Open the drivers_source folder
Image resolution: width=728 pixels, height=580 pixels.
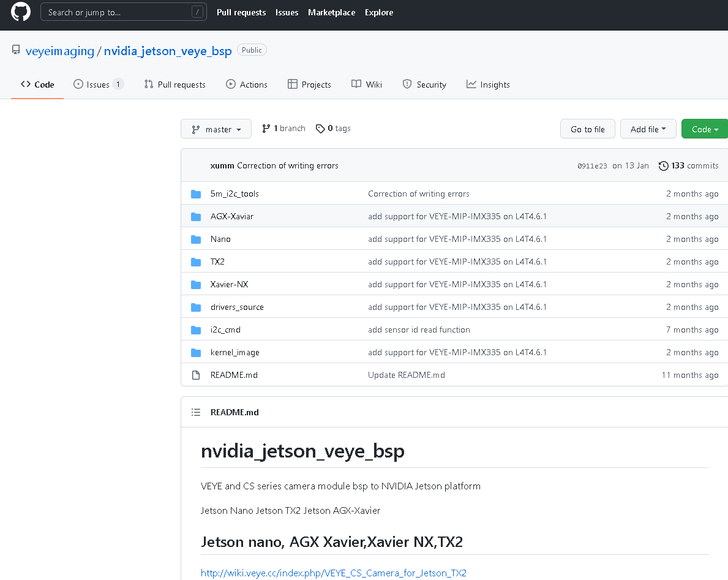click(x=237, y=307)
